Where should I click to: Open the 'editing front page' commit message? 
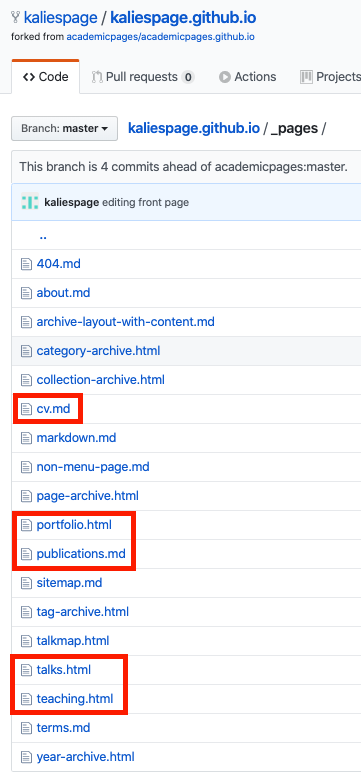click(145, 202)
